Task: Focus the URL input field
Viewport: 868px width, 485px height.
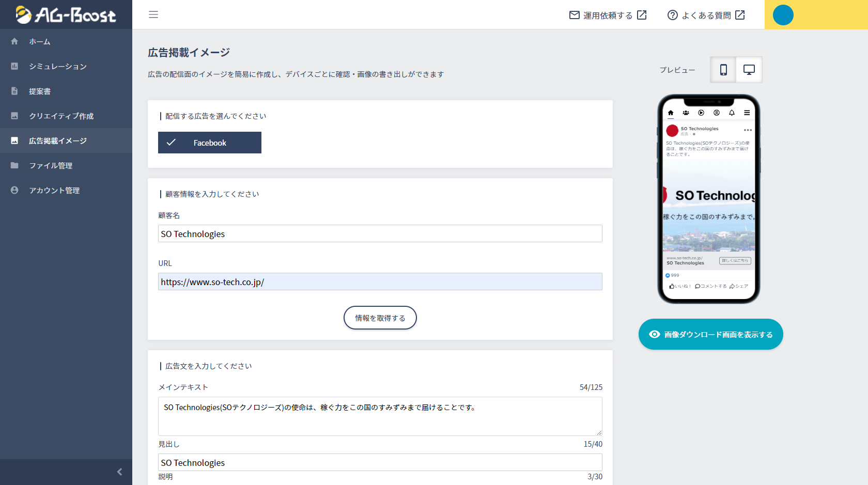Action: [380, 281]
